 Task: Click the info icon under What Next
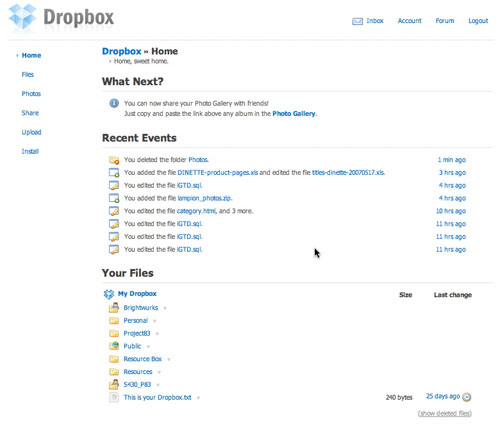coord(114,103)
